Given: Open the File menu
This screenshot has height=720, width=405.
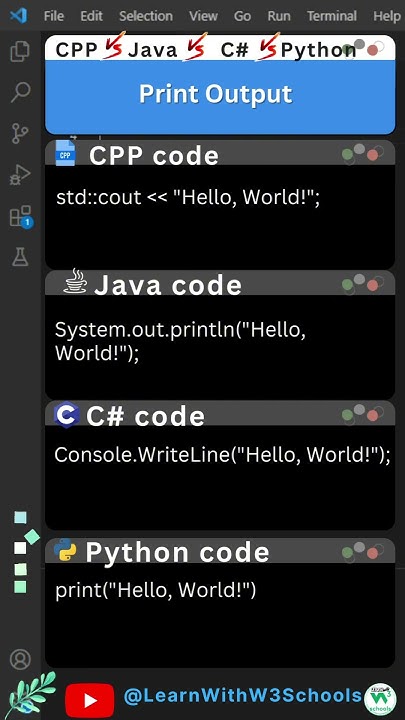Looking at the screenshot, I should [54, 16].
